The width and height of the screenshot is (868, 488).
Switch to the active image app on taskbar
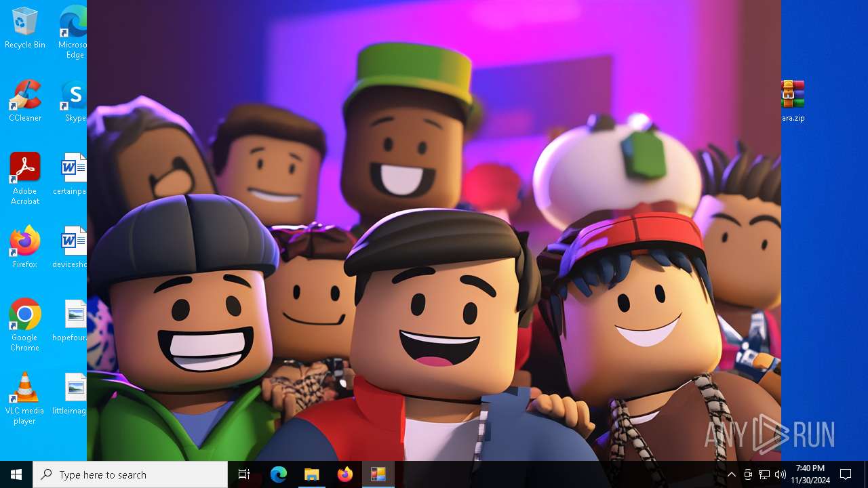(x=378, y=474)
